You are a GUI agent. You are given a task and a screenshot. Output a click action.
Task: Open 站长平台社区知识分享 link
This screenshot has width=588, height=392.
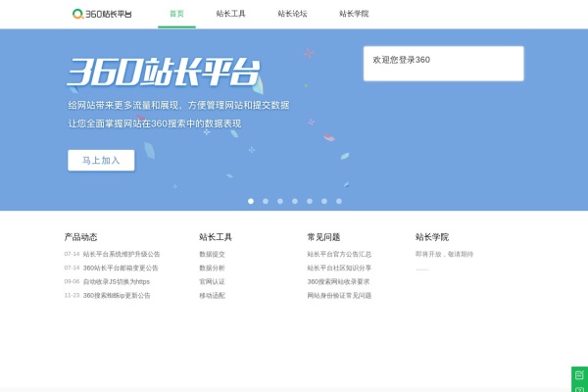point(339,268)
